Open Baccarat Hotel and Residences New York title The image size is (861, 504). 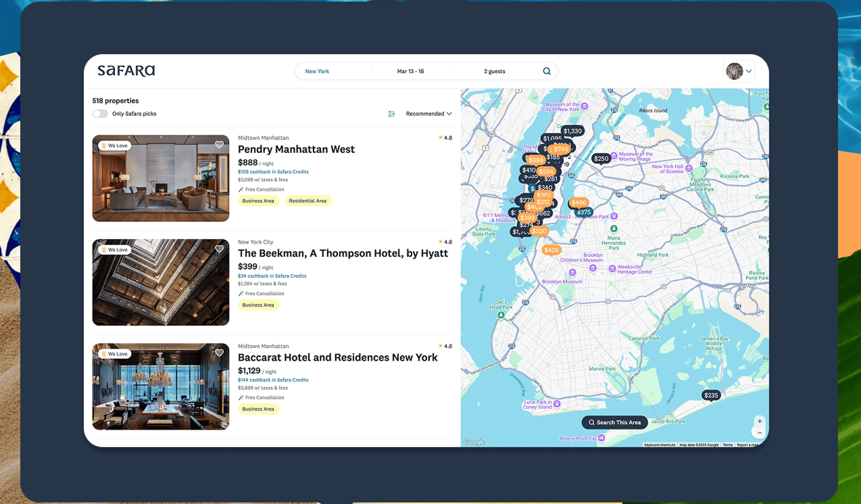337,358
